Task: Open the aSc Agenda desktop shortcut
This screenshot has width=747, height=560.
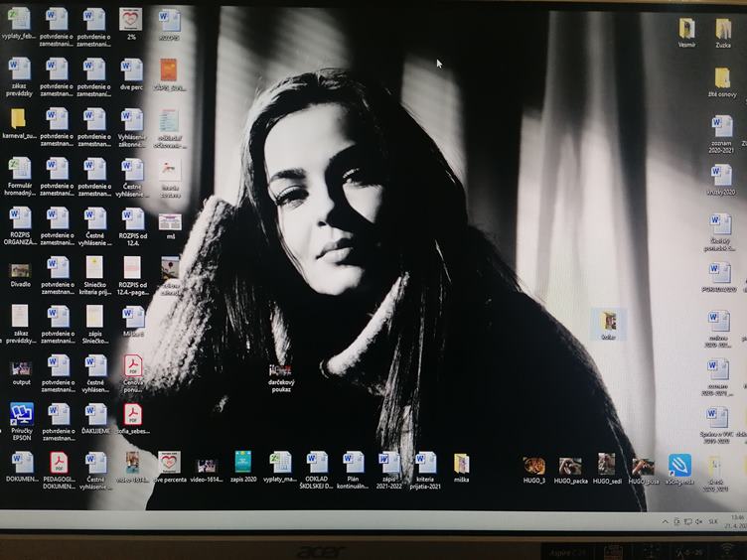Action: point(679,465)
